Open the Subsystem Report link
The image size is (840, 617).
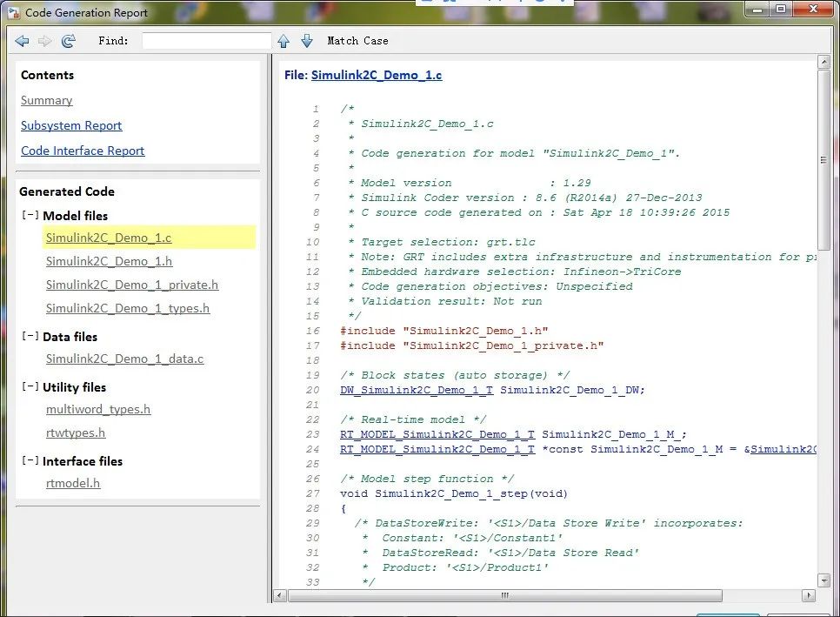coord(71,125)
